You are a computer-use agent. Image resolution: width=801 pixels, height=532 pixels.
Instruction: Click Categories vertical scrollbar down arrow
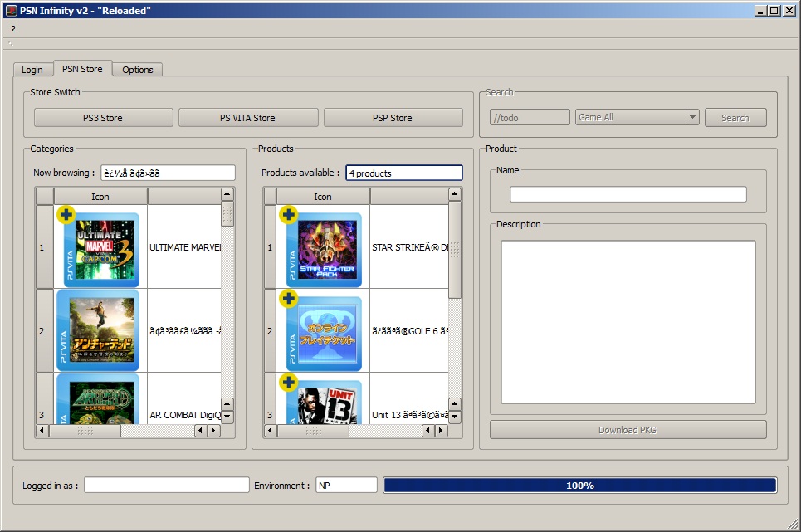coord(227,417)
